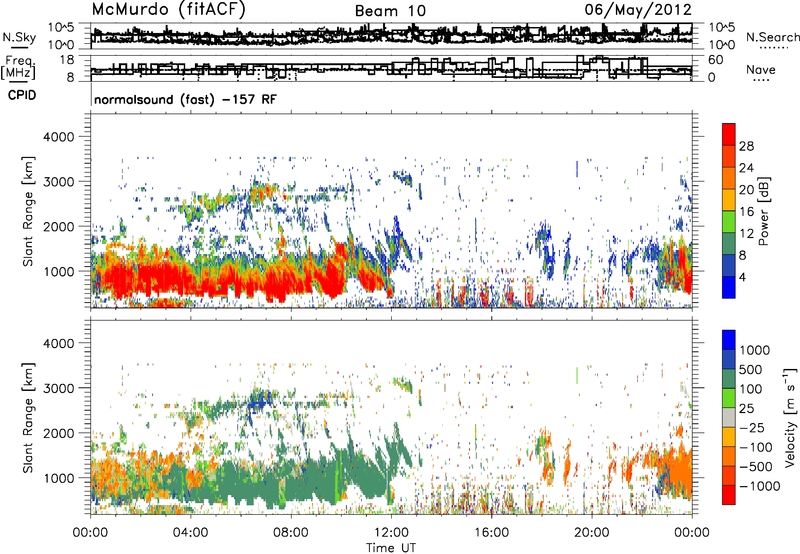Click the 2000 tick of velocity panel
The height and width of the screenshot is (554, 800).
coord(59,433)
